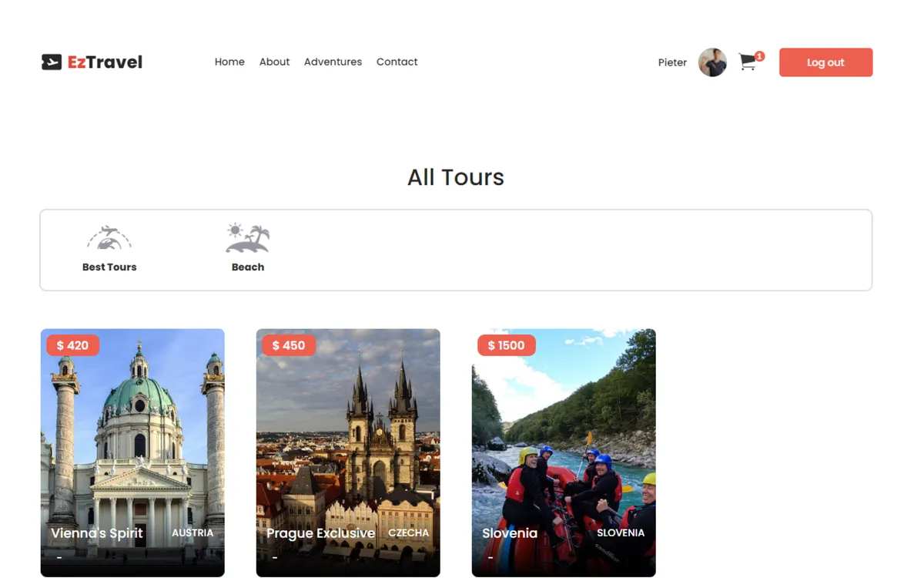This screenshot has height=578, width=924.
Task: Go to the Home menu item
Action: click(x=229, y=62)
